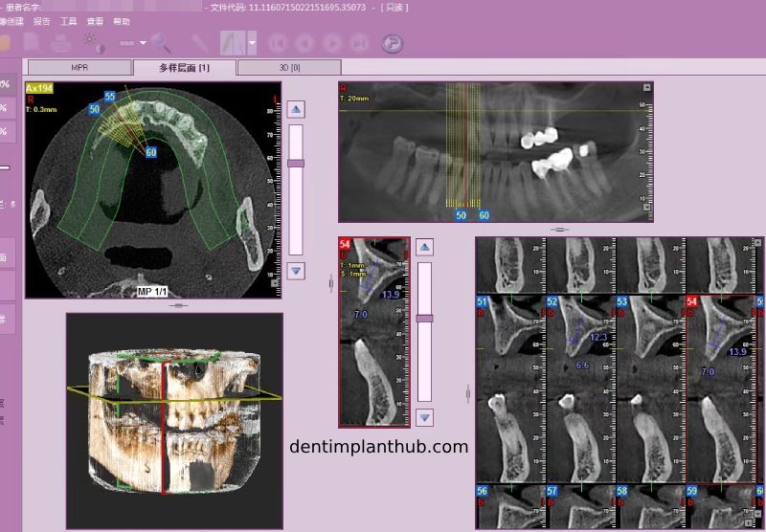Select marker 60 on axial view
The width and height of the screenshot is (766, 532).
pos(151,152)
